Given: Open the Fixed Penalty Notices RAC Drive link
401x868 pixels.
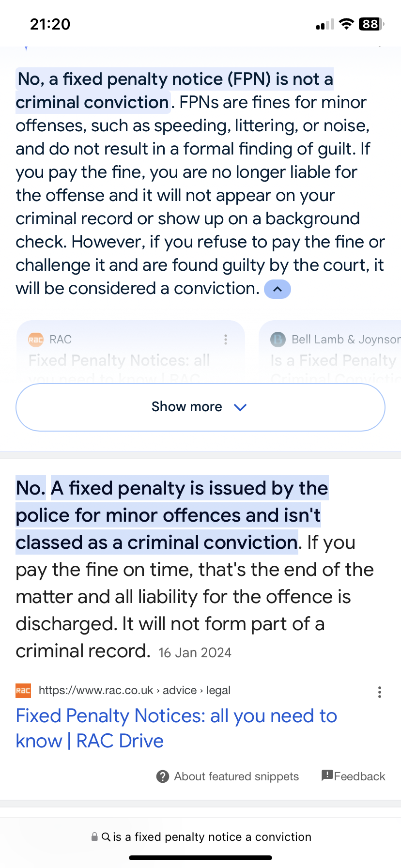Looking at the screenshot, I should pyautogui.click(x=176, y=728).
